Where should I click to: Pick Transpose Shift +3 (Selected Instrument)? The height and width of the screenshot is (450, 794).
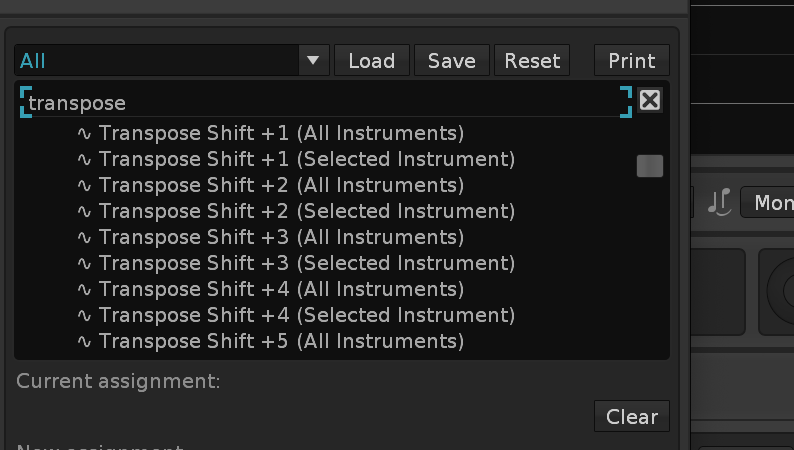pyautogui.click(x=306, y=263)
